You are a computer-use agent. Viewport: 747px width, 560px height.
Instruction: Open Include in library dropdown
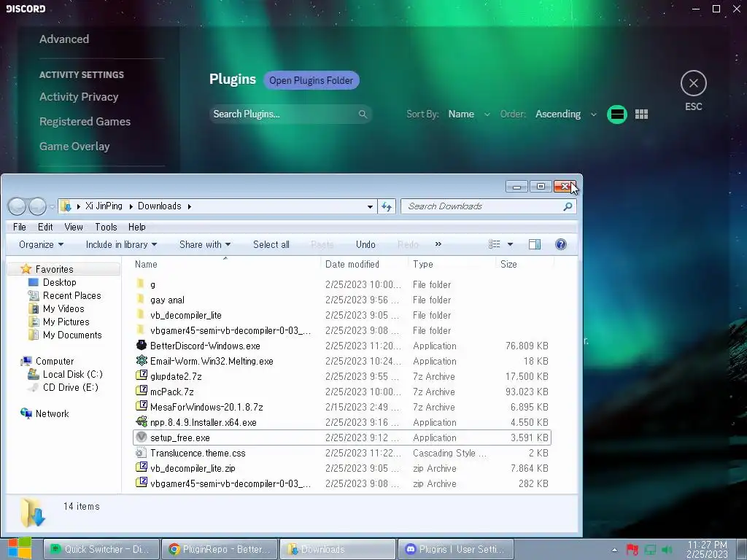121,245
